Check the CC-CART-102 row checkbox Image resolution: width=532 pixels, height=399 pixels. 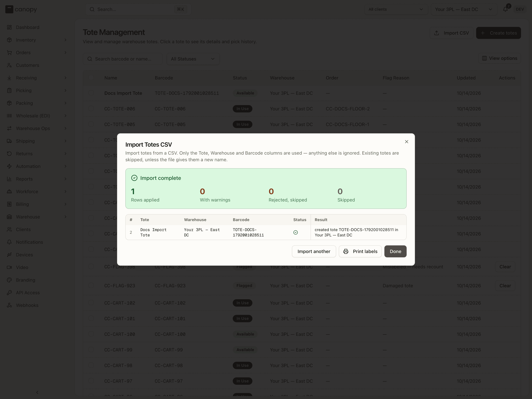click(x=91, y=303)
